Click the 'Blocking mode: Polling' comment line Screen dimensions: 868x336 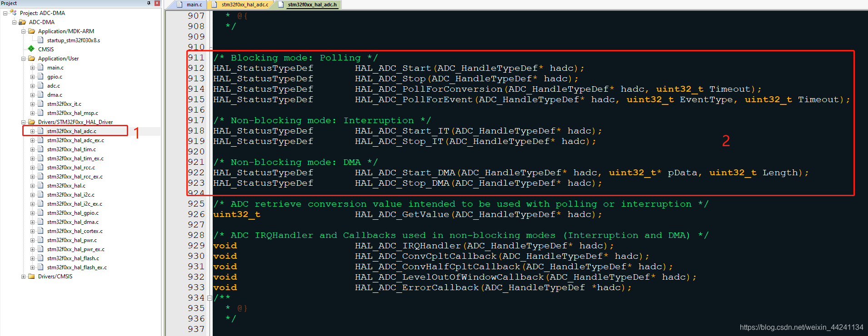tap(295, 58)
